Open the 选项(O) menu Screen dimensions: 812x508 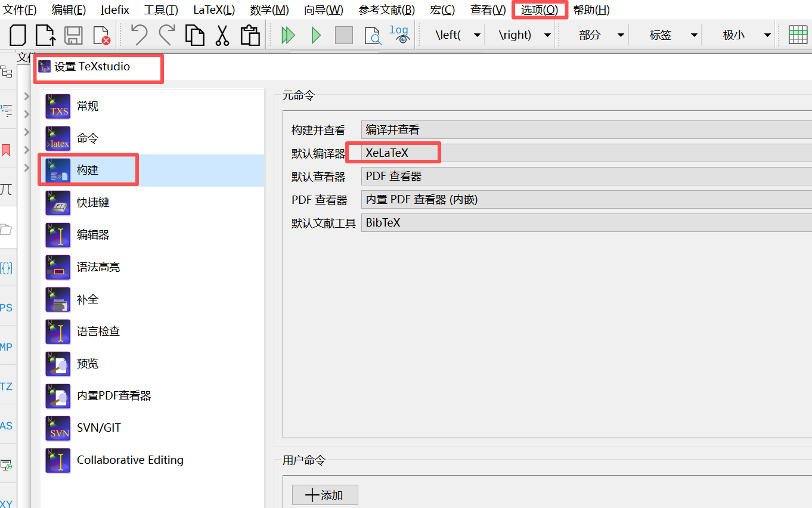tap(540, 10)
